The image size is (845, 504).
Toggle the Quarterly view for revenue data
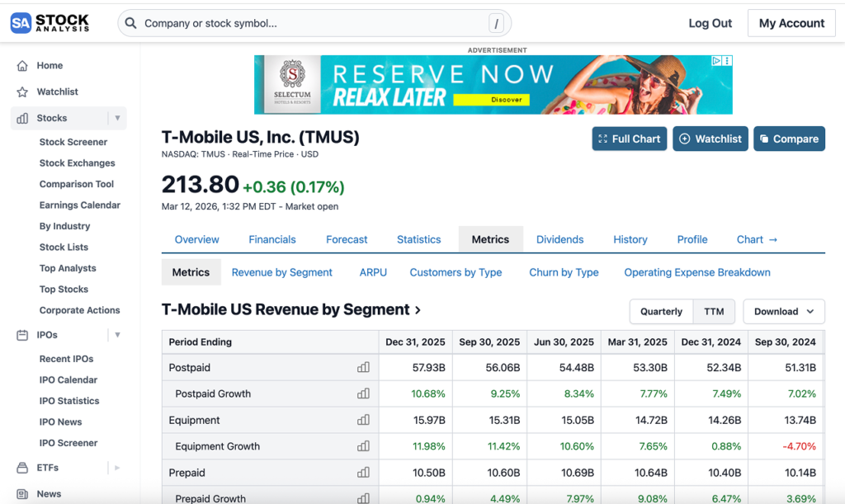click(x=661, y=312)
